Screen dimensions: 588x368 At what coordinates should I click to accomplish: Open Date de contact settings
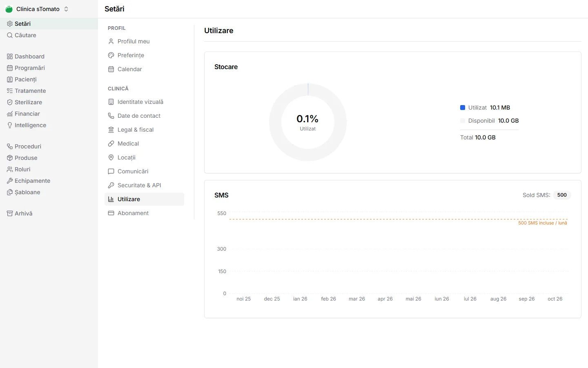(144, 116)
